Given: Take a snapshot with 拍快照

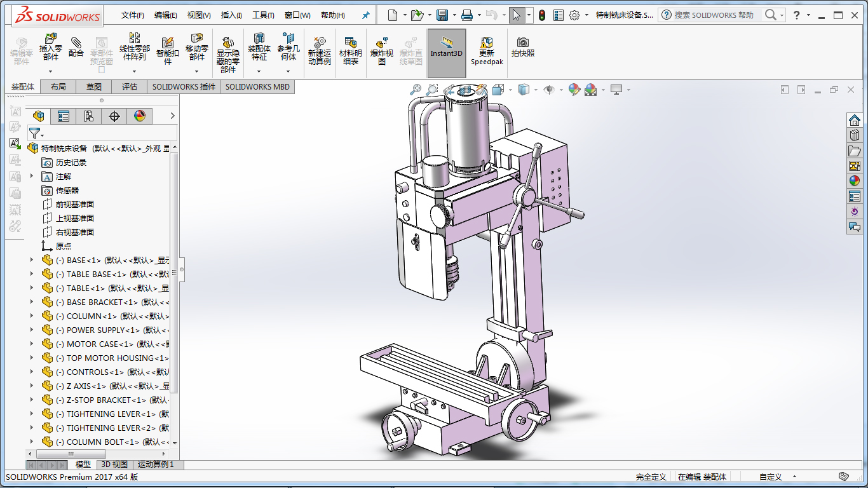Looking at the screenshot, I should [523, 48].
